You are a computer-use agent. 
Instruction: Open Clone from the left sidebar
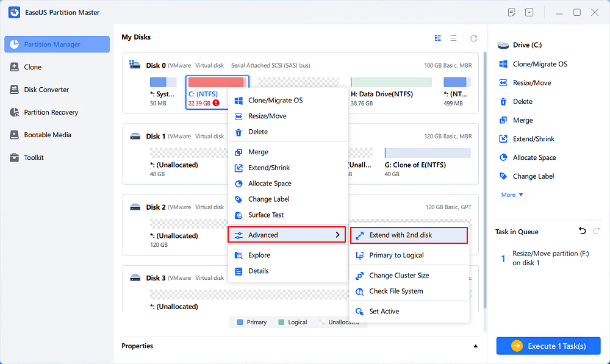tap(33, 67)
